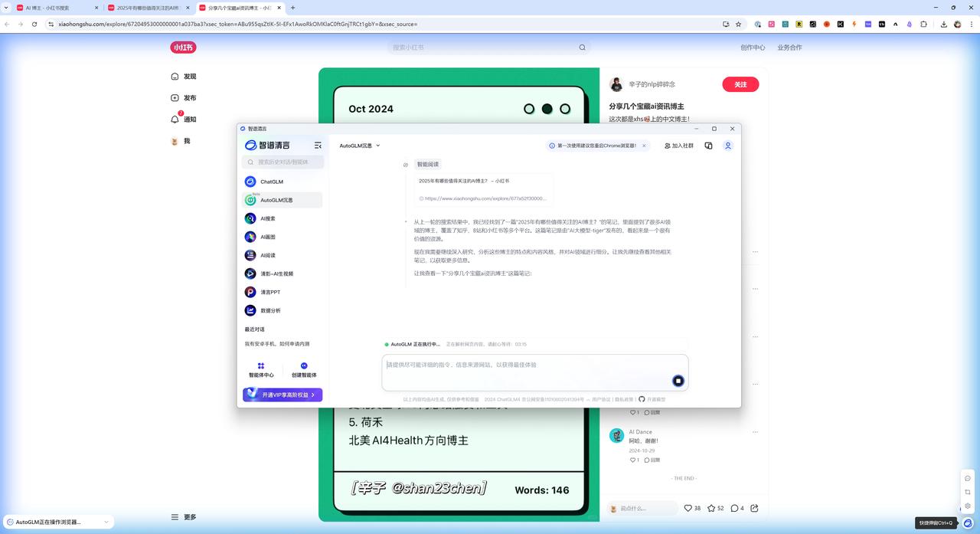
Task: Click the 小红书 search magnifier icon
Action: [582, 48]
